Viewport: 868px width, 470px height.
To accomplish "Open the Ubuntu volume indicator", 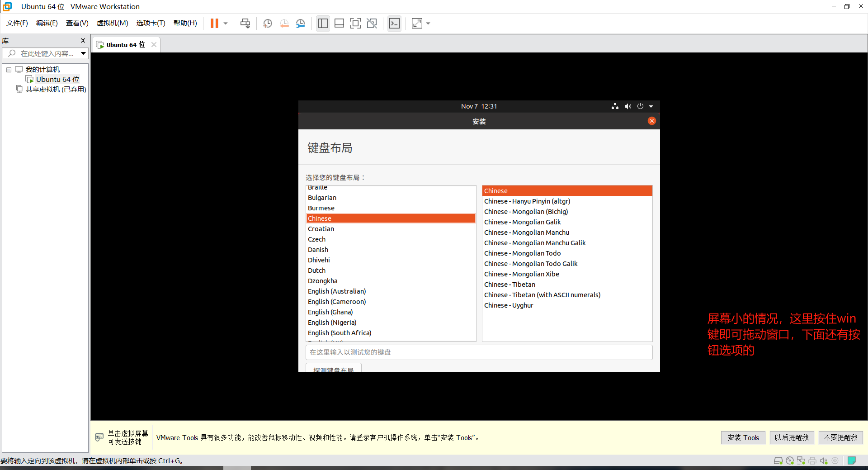I will (627, 106).
